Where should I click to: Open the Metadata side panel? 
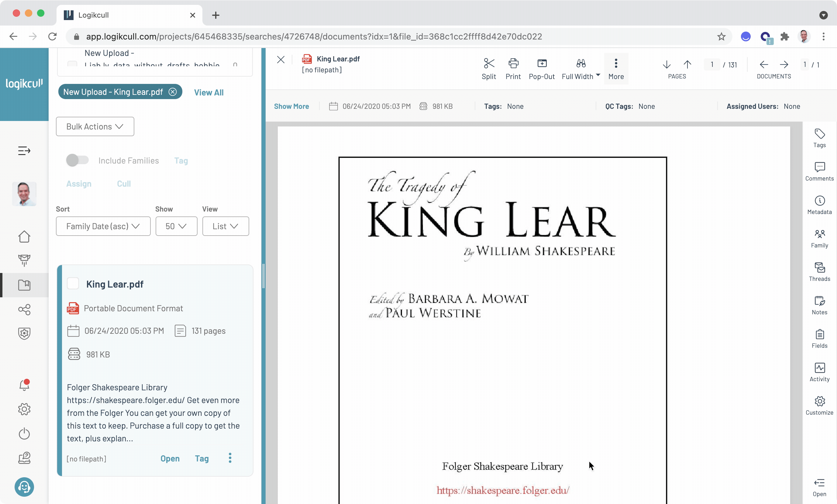pyautogui.click(x=819, y=205)
